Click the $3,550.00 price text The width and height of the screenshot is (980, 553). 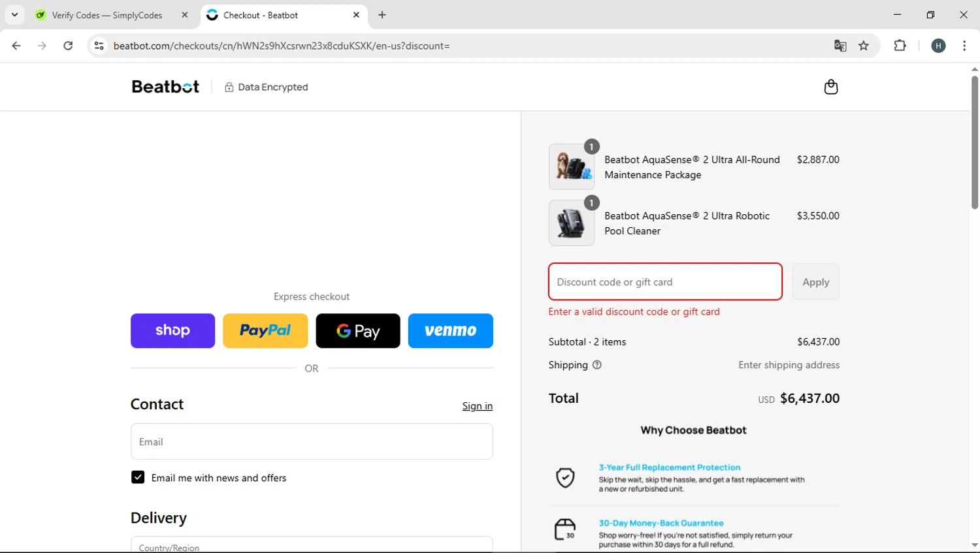pos(818,215)
